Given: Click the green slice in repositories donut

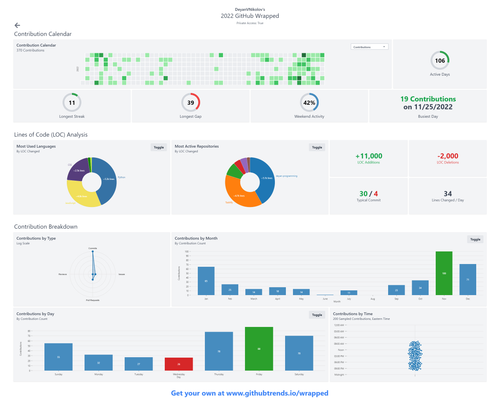Looking at the screenshot, I should tap(235, 170).
